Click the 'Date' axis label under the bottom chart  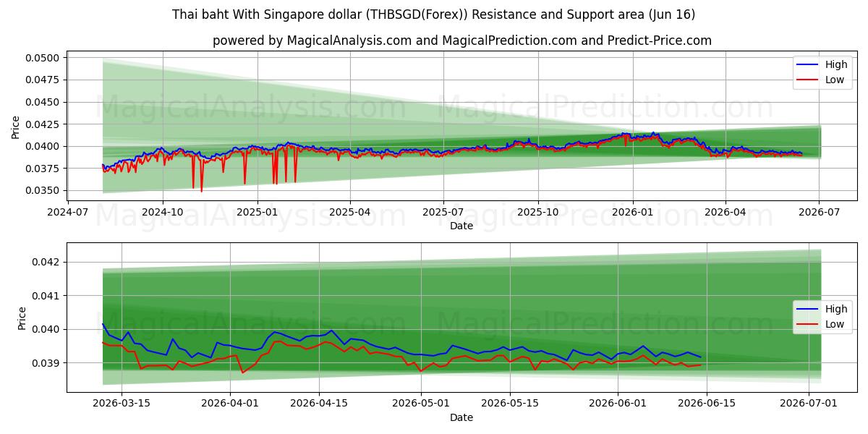461,417
